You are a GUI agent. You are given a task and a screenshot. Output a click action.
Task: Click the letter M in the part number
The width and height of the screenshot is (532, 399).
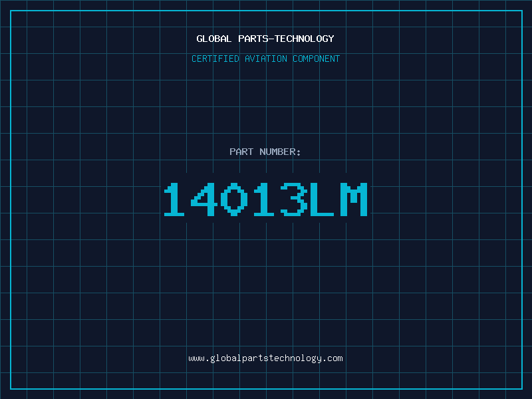point(353,199)
